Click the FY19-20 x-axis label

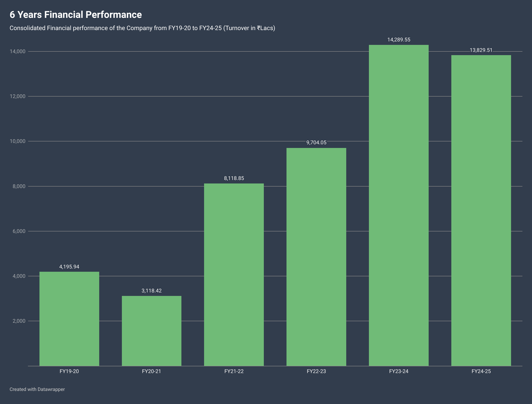coord(69,371)
